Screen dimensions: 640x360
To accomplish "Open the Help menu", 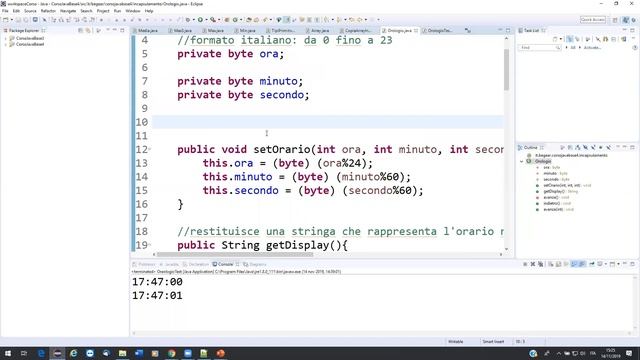I will [x=149, y=11].
